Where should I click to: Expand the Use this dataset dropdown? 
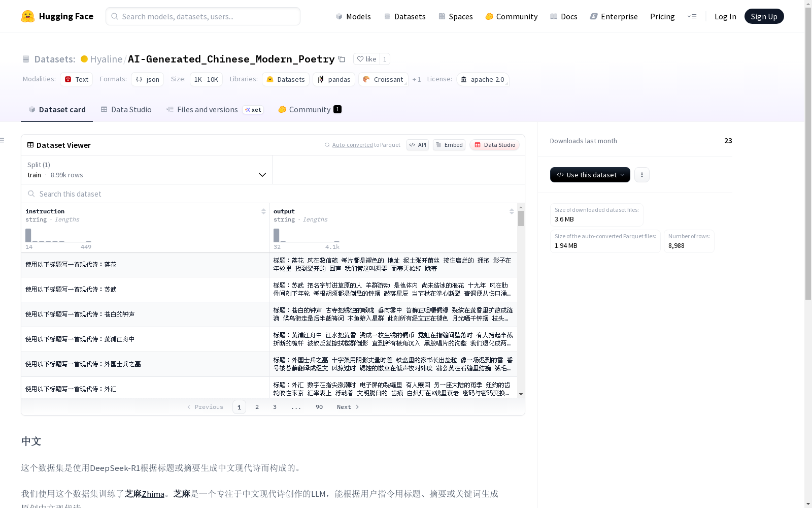pyautogui.click(x=590, y=175)
